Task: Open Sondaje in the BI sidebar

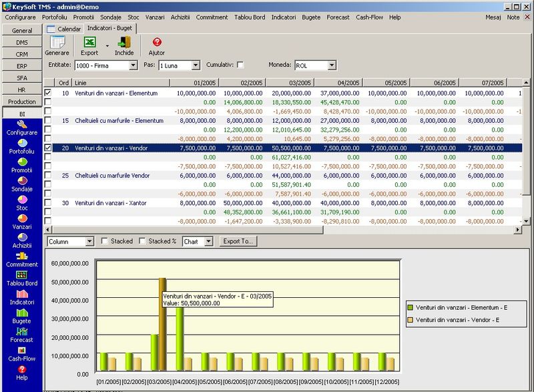Action: point(22,184)
